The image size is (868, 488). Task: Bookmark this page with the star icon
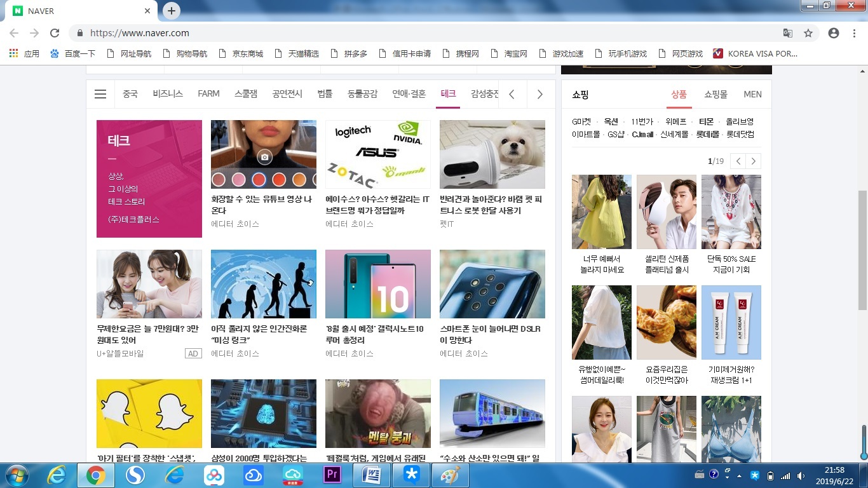(x=808, y=33)
